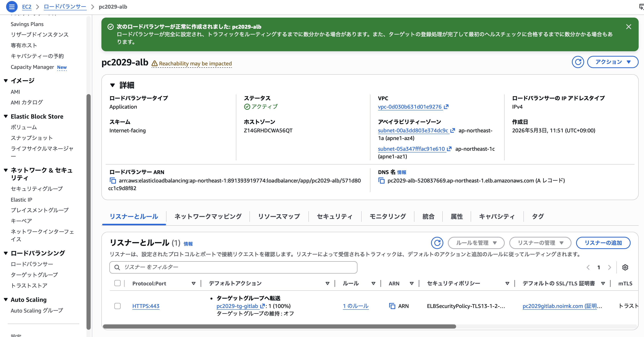This screenshot has width=644, height=337.
Task: Open listener table preferences gear
Action: coord(625,267)
